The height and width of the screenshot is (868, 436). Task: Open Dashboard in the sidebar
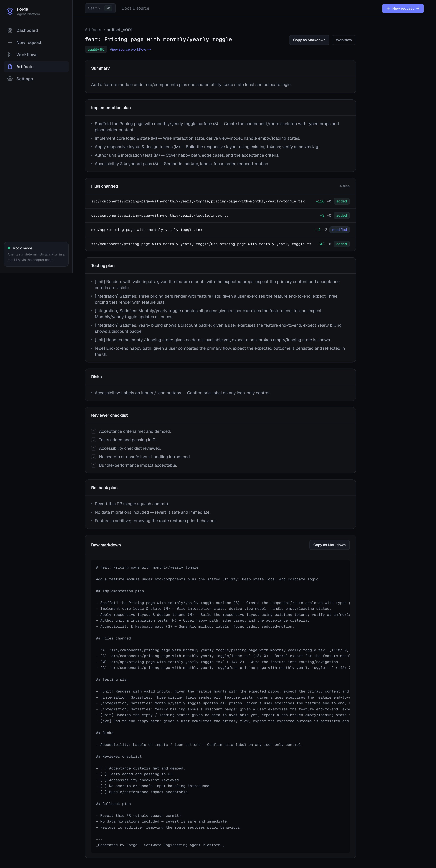(36, 30)
